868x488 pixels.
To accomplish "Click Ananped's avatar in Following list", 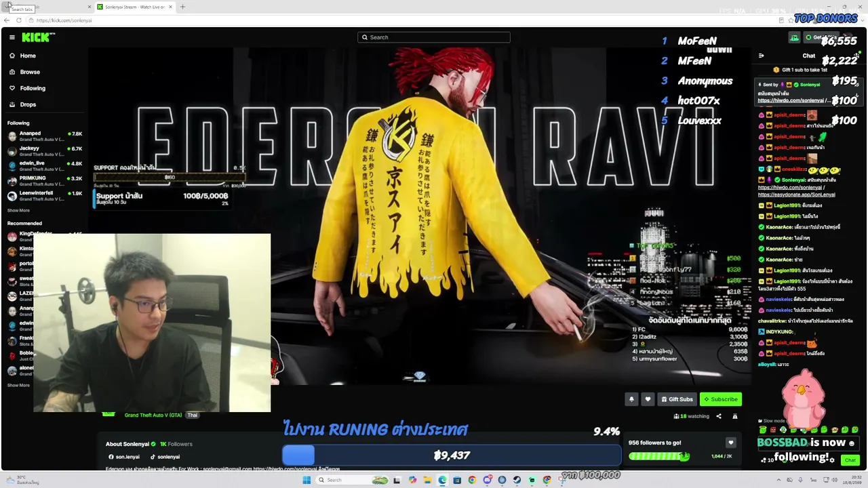I will tap(12, 136).
